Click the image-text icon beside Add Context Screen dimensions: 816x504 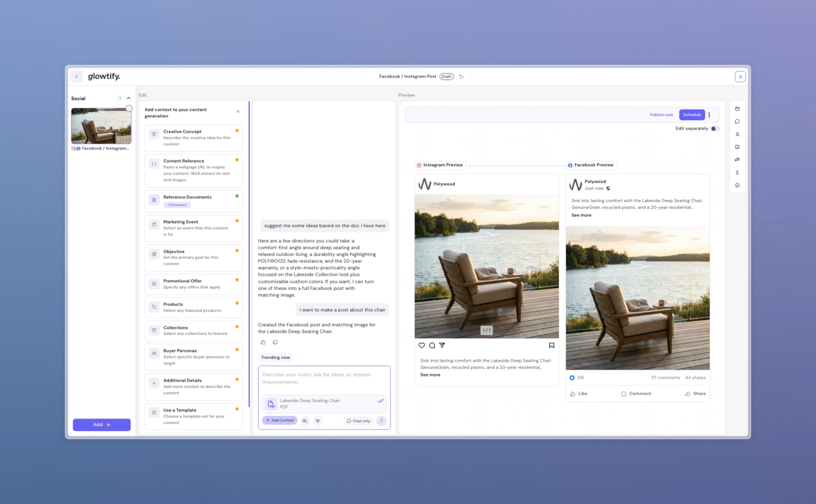305,421
